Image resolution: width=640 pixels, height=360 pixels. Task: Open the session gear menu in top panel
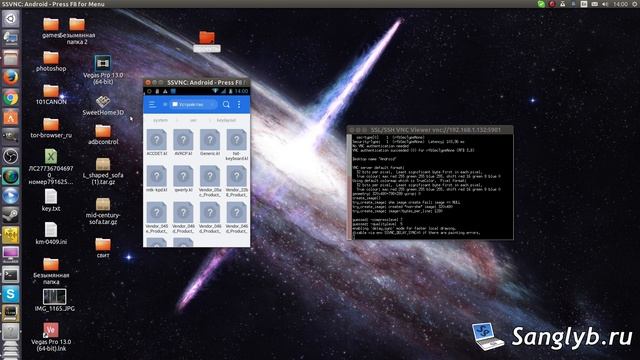pos(635,4)
